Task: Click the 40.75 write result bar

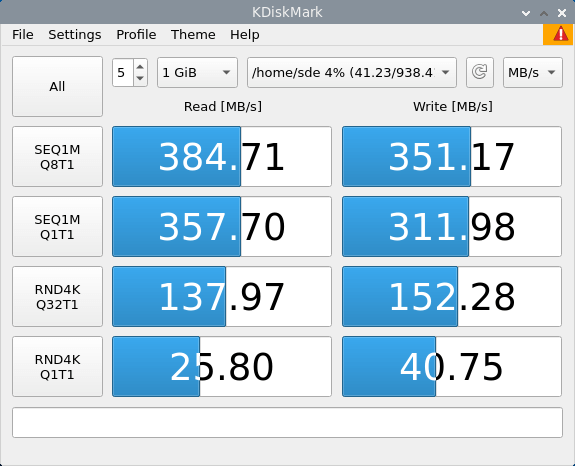Action: [452, 367]
